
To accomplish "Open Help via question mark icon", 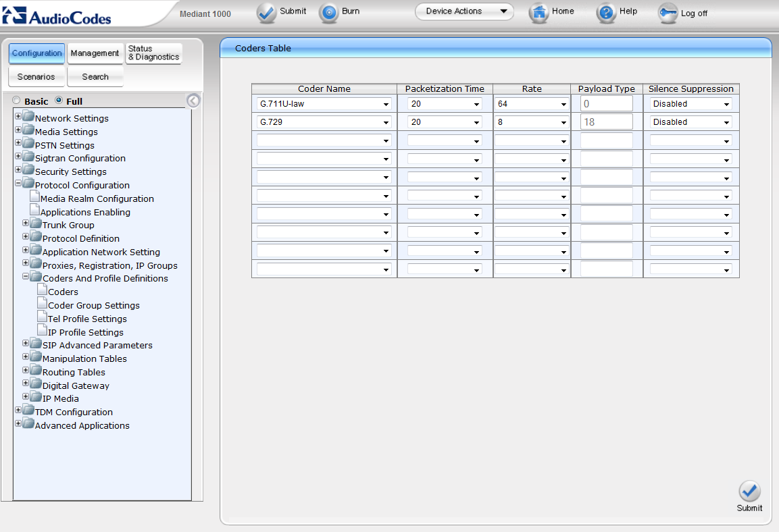I will pyautogui.click(x=606, y=13).
